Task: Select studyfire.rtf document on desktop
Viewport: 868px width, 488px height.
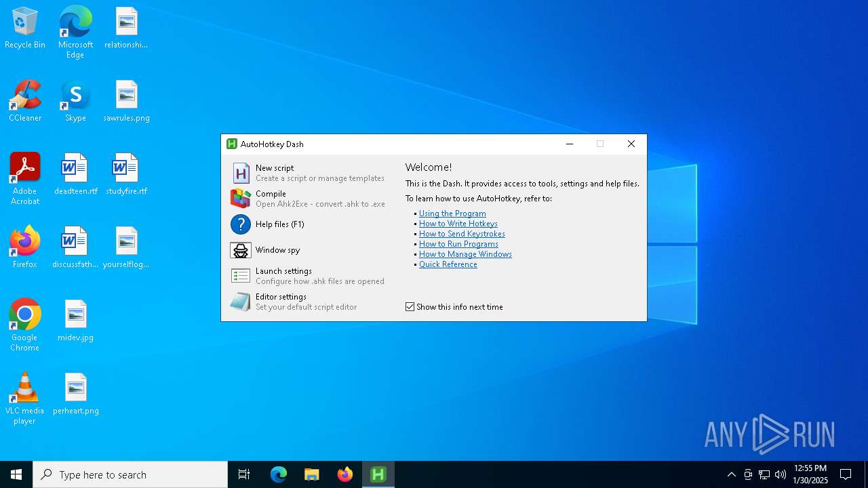Action: 127,175
